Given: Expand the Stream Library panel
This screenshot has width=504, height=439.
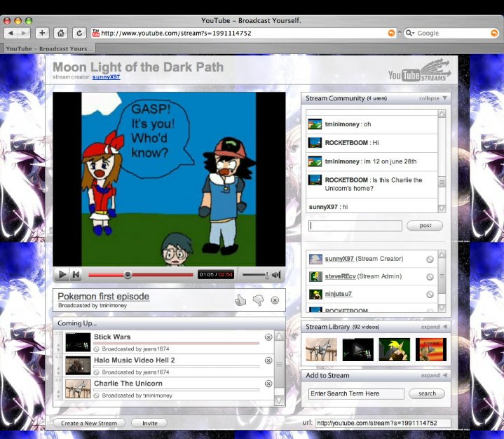Looking at the screenshot, I should (x=434, y=327).
